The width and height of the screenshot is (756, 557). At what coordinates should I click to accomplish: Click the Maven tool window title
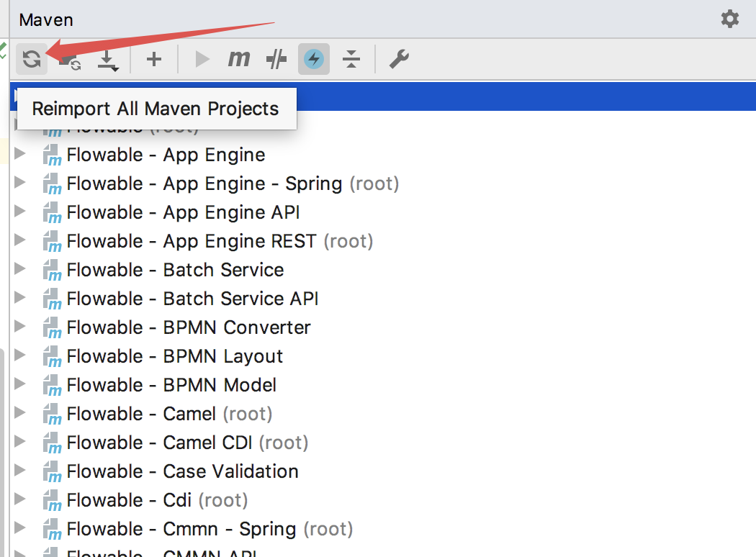46,19
